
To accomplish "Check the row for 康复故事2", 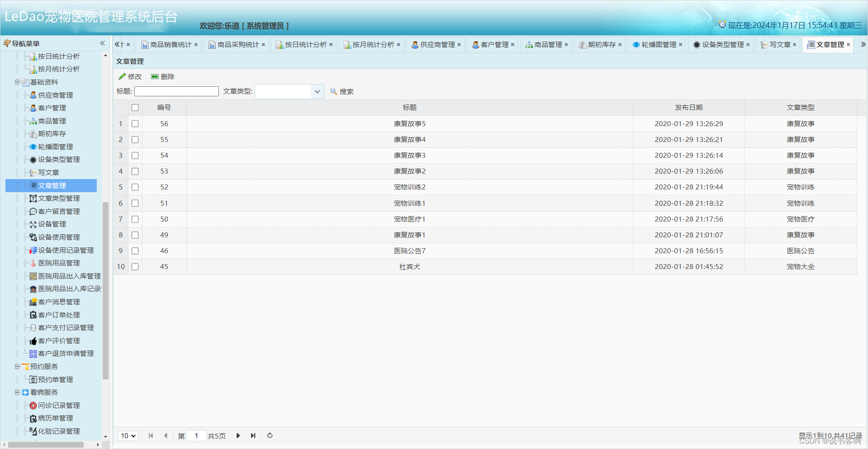I will coord(135,171).
